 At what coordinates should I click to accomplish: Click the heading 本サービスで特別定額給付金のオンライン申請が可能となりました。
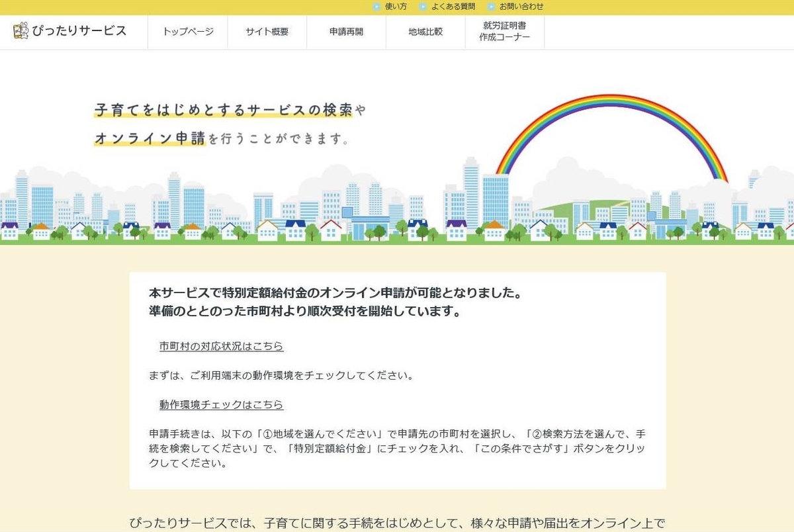337,292
